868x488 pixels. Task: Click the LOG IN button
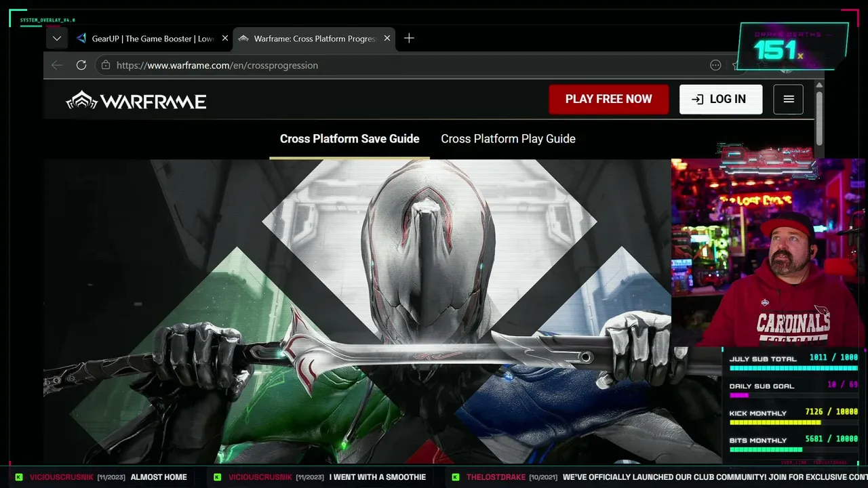[x=721, y=99]
